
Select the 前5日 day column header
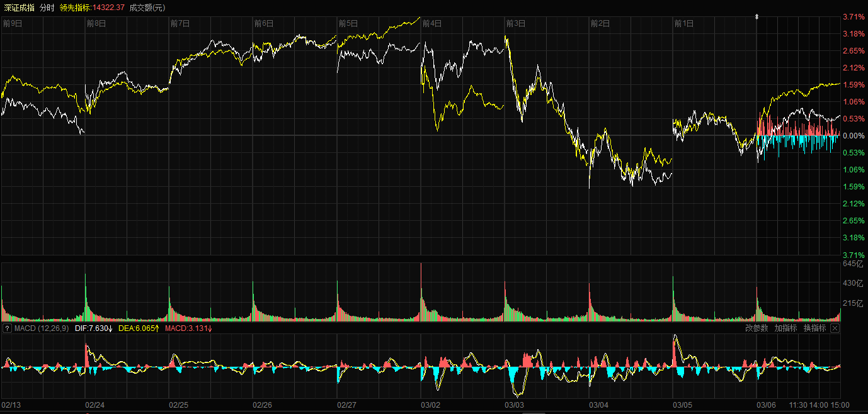click(348, 23)
